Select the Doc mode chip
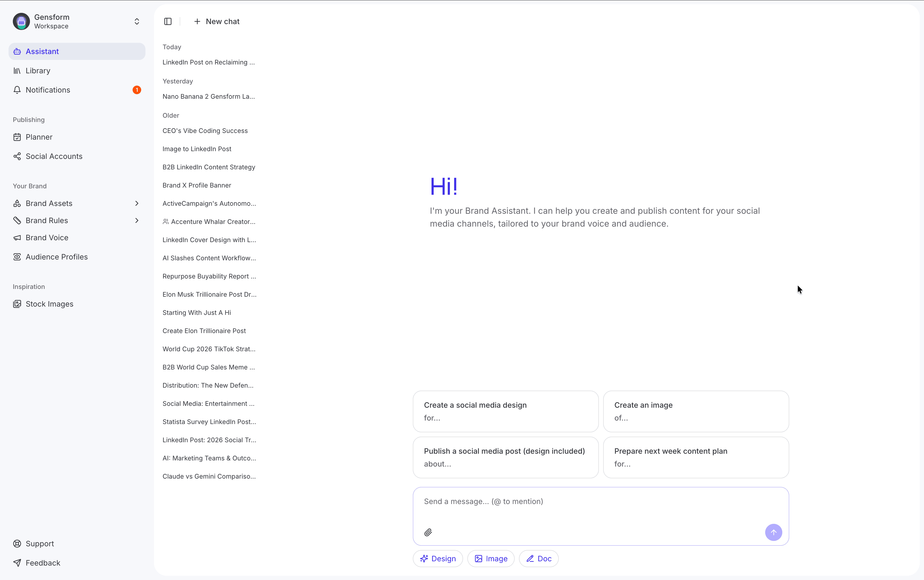Screen dimensions: 924x580 click(538, 559)
